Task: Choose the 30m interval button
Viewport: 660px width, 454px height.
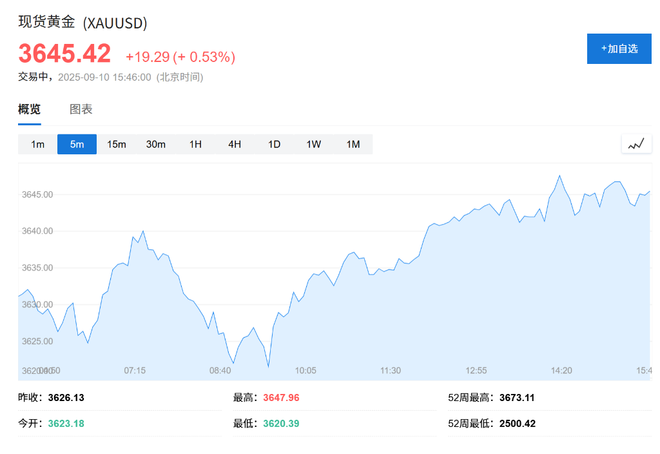Action: (x=156, y=145)
